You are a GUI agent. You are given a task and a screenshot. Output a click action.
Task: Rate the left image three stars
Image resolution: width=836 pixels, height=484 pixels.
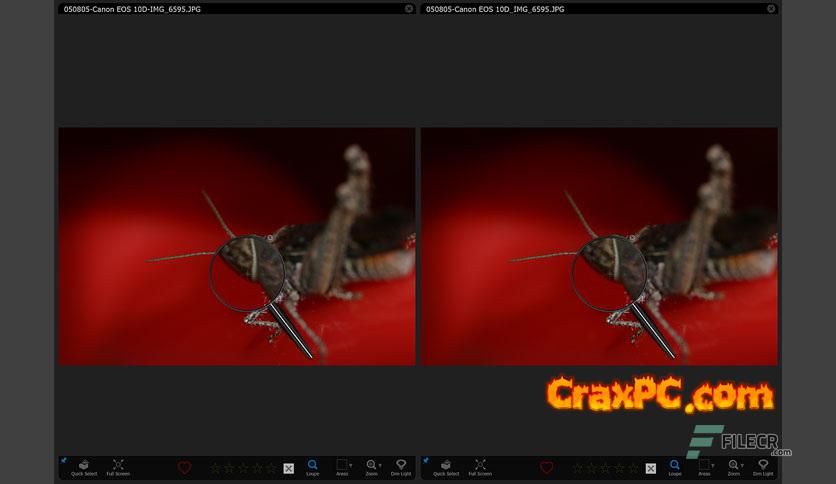click(244, 469)
